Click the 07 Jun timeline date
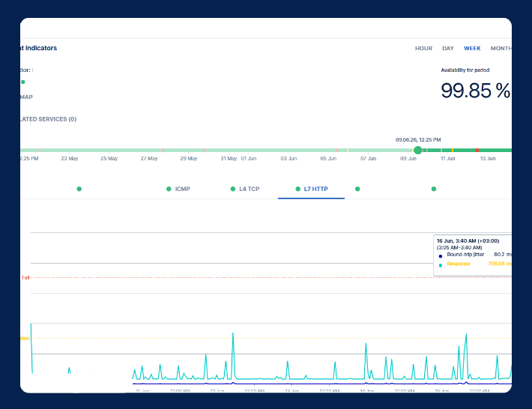Image resolution: width=532 pixels, height=409 pixels. pos(368,158)
